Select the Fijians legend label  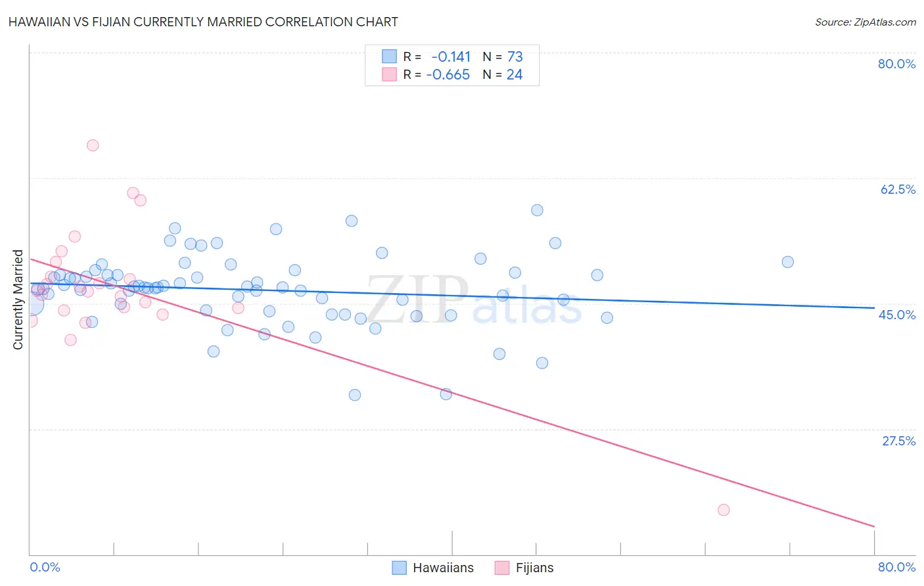534,568
